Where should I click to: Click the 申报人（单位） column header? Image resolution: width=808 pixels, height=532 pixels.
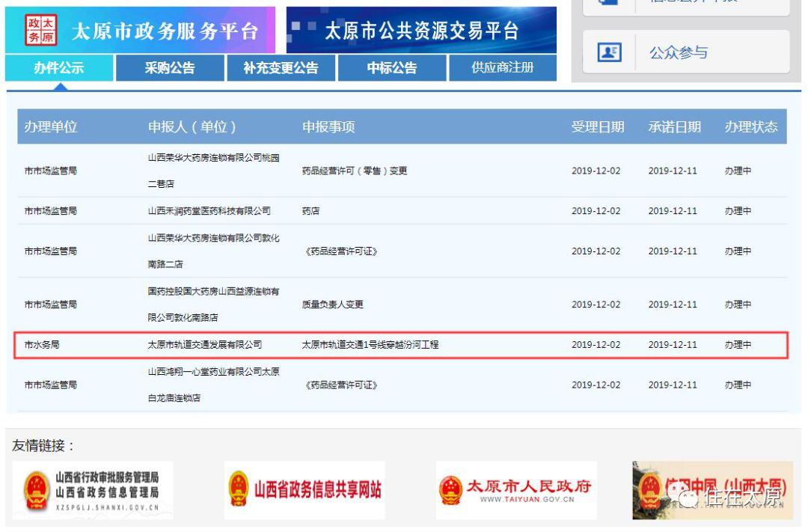(192, 126)
